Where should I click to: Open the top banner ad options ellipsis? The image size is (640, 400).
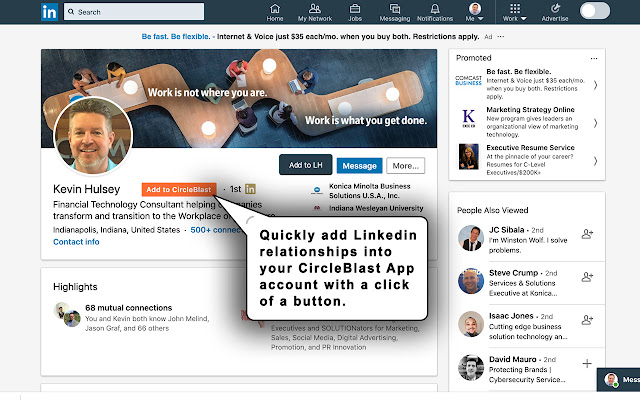[501, 37]
